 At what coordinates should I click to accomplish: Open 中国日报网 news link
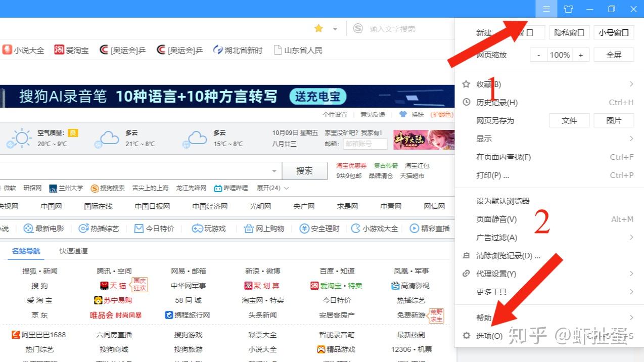point(152,206)
